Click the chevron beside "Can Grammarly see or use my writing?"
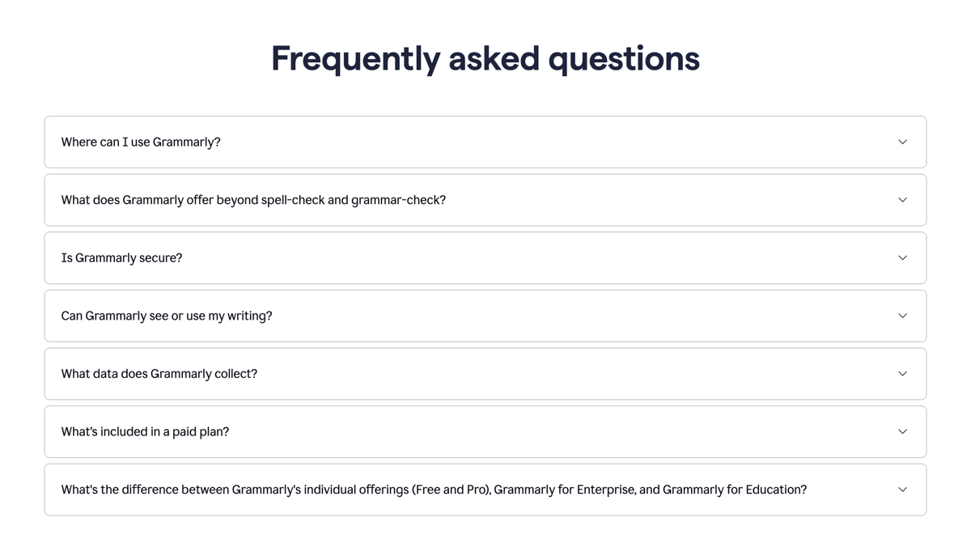 pos(902,316)
